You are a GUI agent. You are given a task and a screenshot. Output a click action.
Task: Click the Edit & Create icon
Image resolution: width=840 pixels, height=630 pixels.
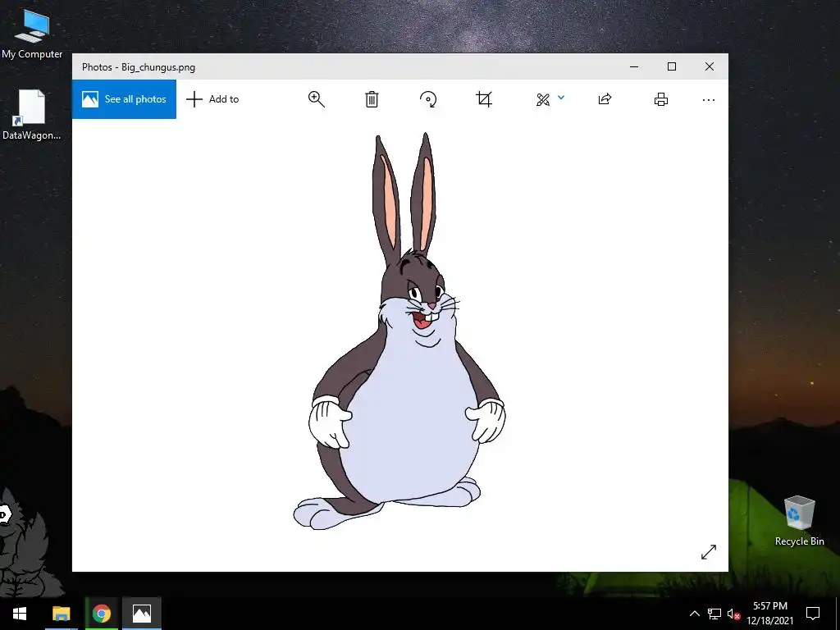click(x=543, y=99)
